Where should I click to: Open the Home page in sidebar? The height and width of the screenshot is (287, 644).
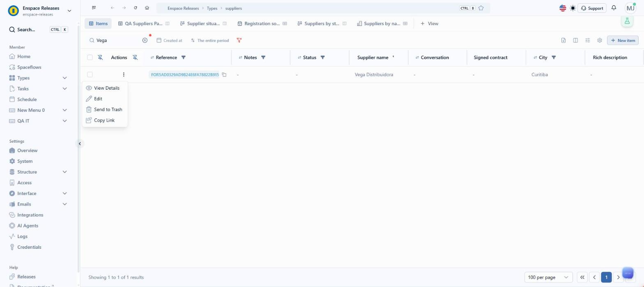(24, 56)
